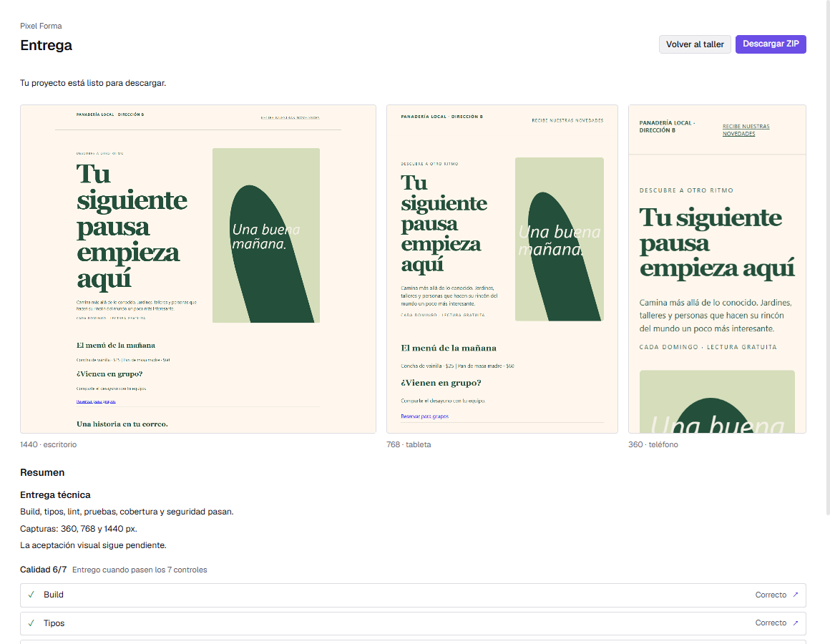Select the Tipos quality check row
Image resolution: width=830 pixels, height=644 pixels.
point(413,623)
